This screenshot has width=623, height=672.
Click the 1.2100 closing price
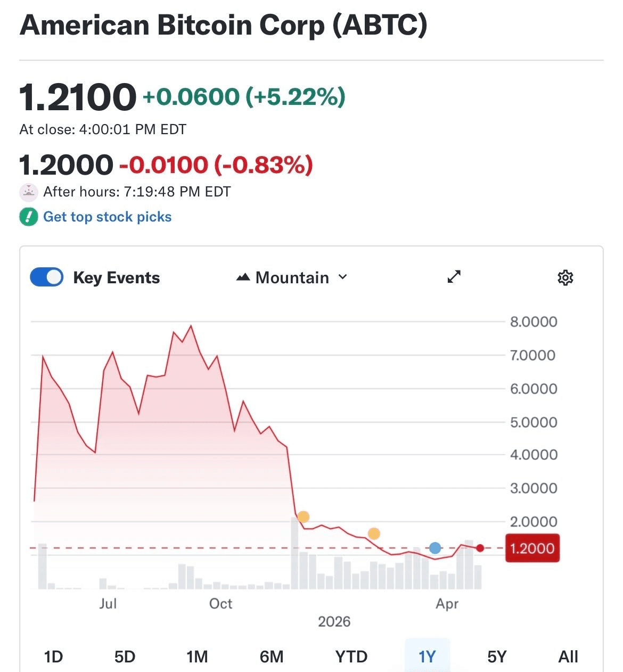click(78, 97)
